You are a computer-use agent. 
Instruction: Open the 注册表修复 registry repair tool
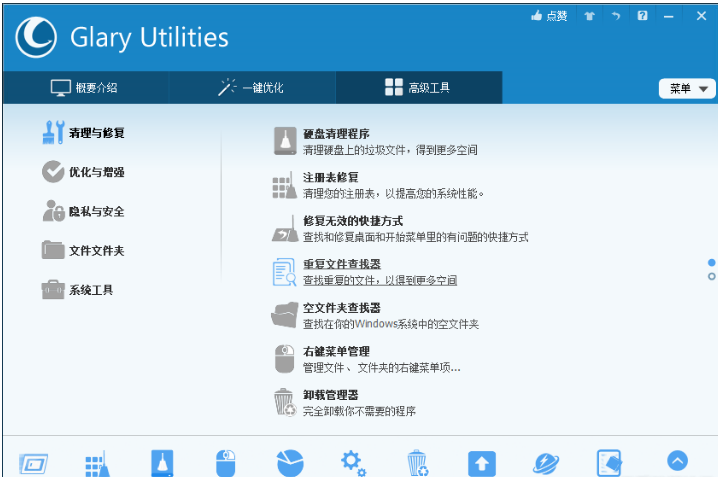point(379,185)
